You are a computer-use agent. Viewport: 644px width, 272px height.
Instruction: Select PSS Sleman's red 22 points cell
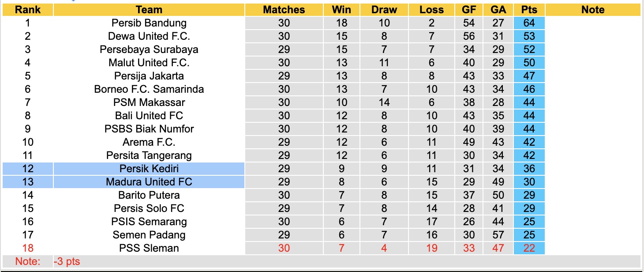click(529, 248)
